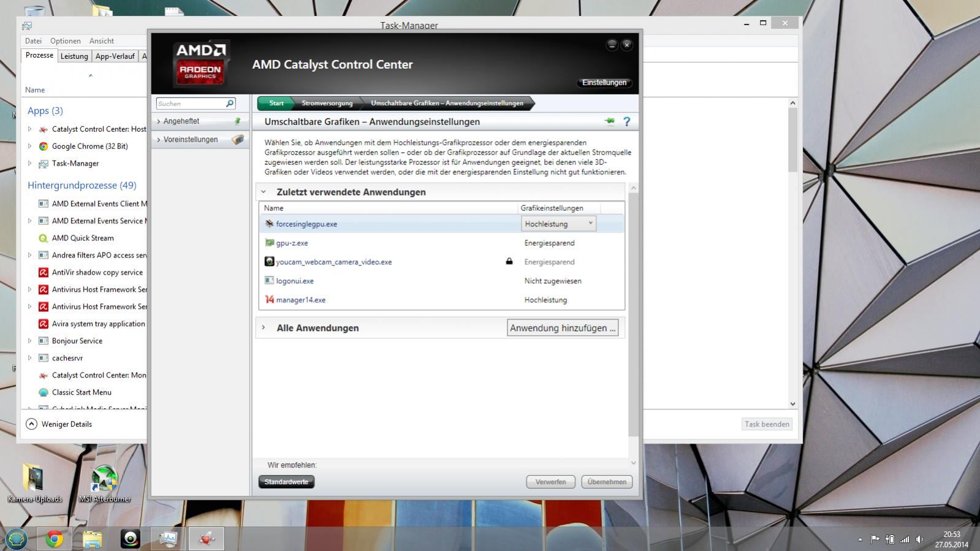The width and height of the screenshot is (980, 551).
Task: Click the forcesinglegpu.exe application icon
Action: [x=269, y=224]
